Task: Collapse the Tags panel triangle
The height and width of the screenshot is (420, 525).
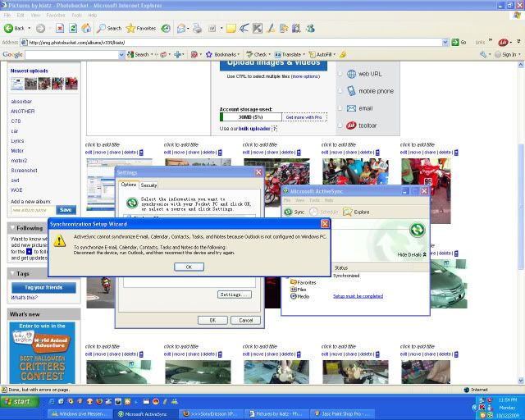Action: coord(12,273)
